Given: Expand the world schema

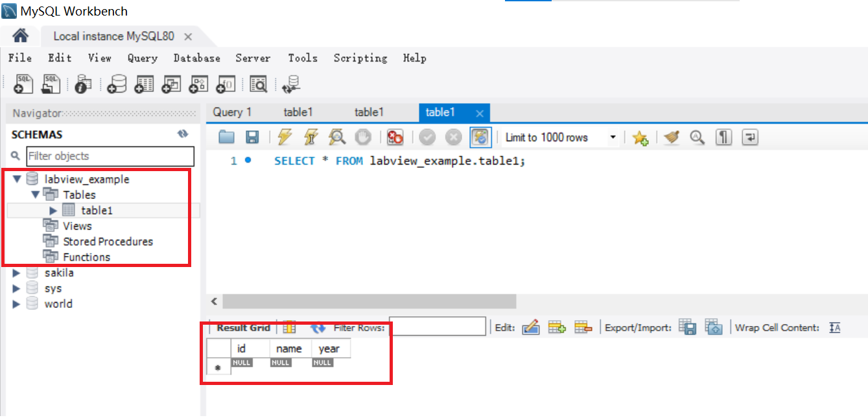Looking at the screenshot, I should (17, 304).
